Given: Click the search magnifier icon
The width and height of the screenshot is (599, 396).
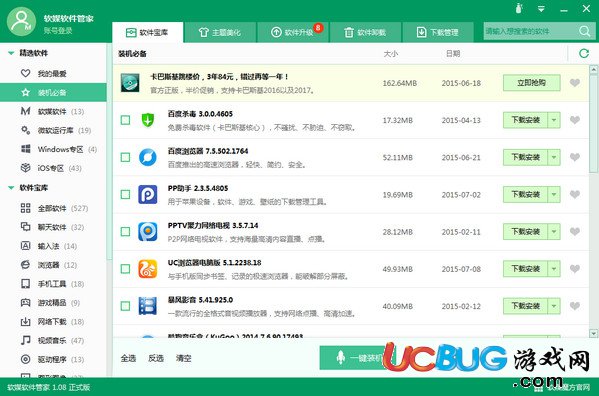Looking at the screenshot, I should pos(584,31).
